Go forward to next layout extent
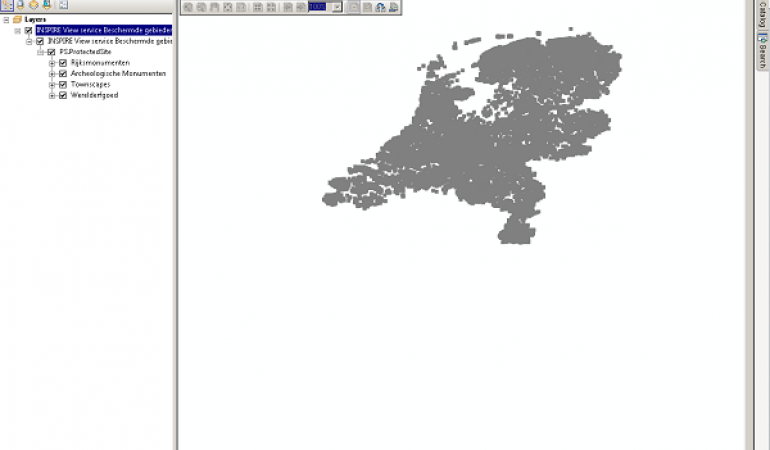Viewport: 770px width, 450px height. [x=301, y=7]
